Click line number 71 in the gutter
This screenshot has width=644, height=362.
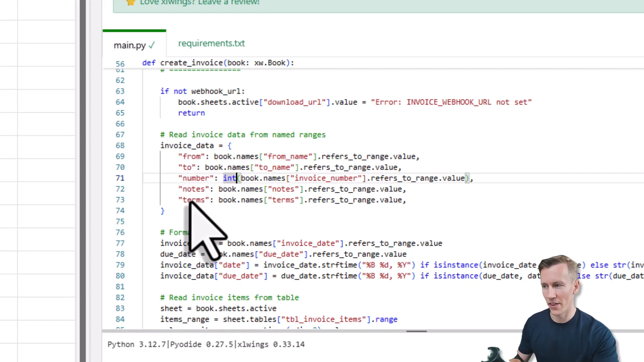point(120,178)
